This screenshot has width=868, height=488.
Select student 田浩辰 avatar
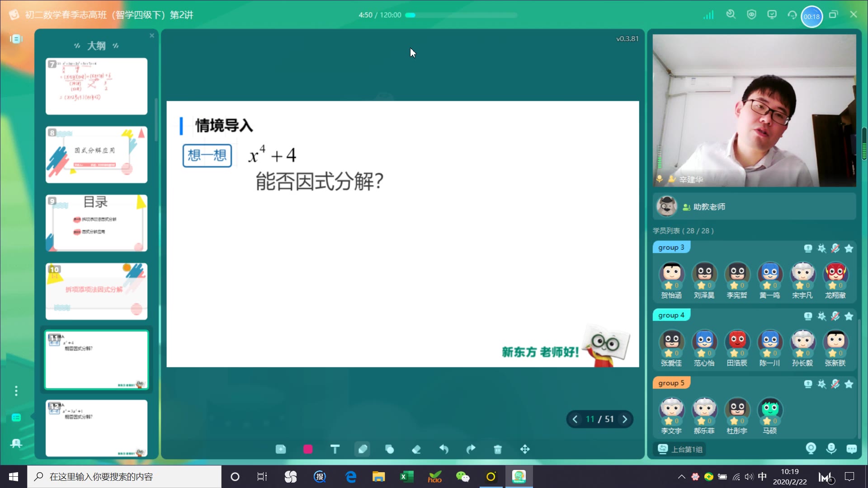[737, 343]
